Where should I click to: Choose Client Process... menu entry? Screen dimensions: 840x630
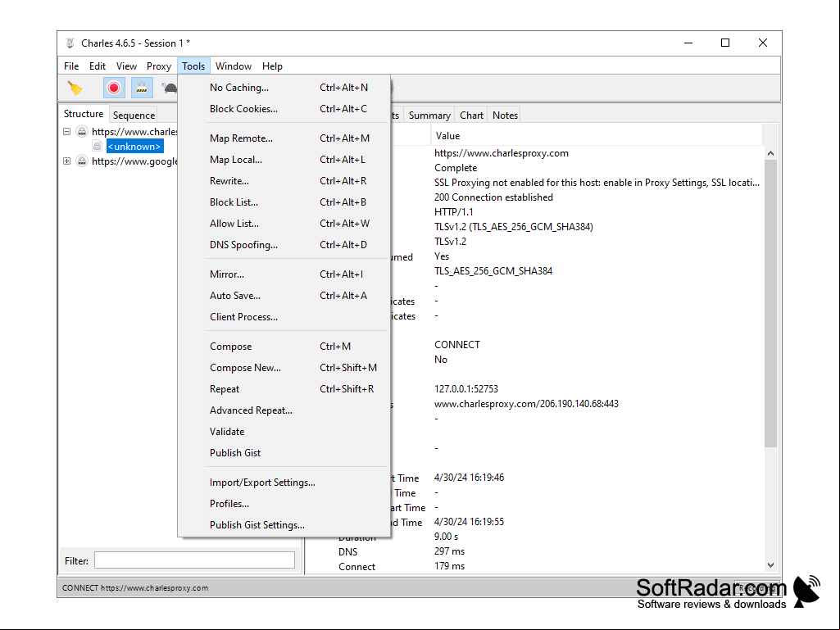tap(284, 317)
